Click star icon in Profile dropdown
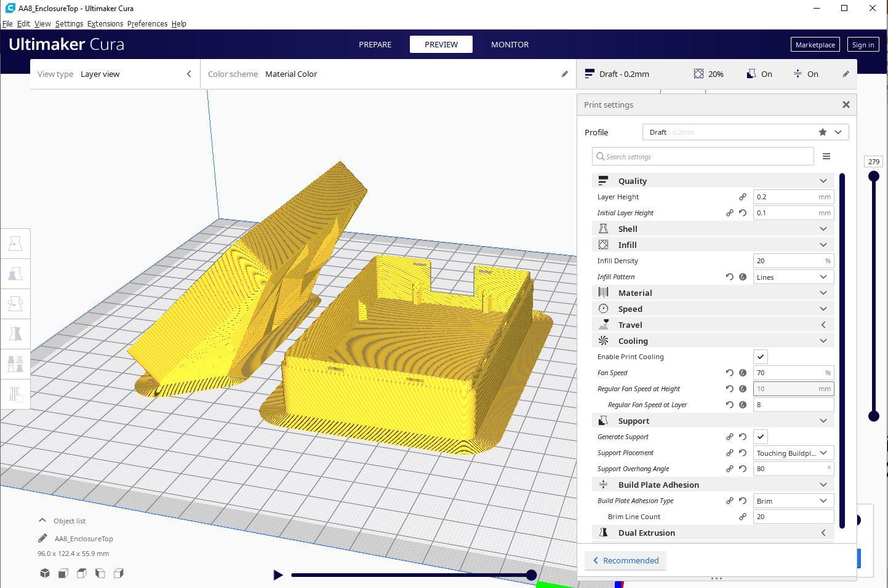 point(823,132)
